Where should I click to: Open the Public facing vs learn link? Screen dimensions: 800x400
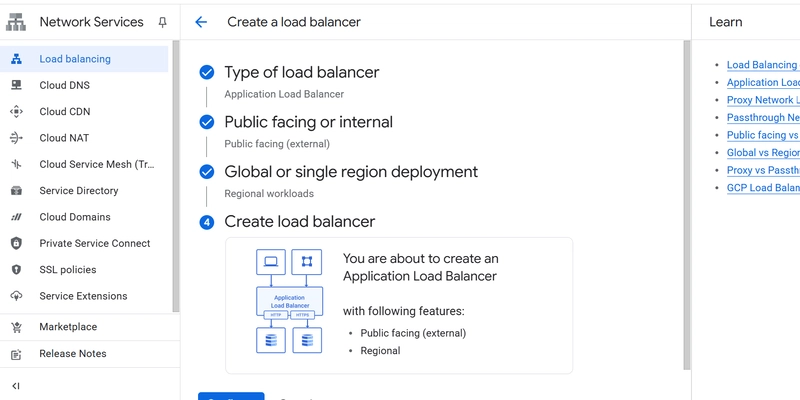762,135
